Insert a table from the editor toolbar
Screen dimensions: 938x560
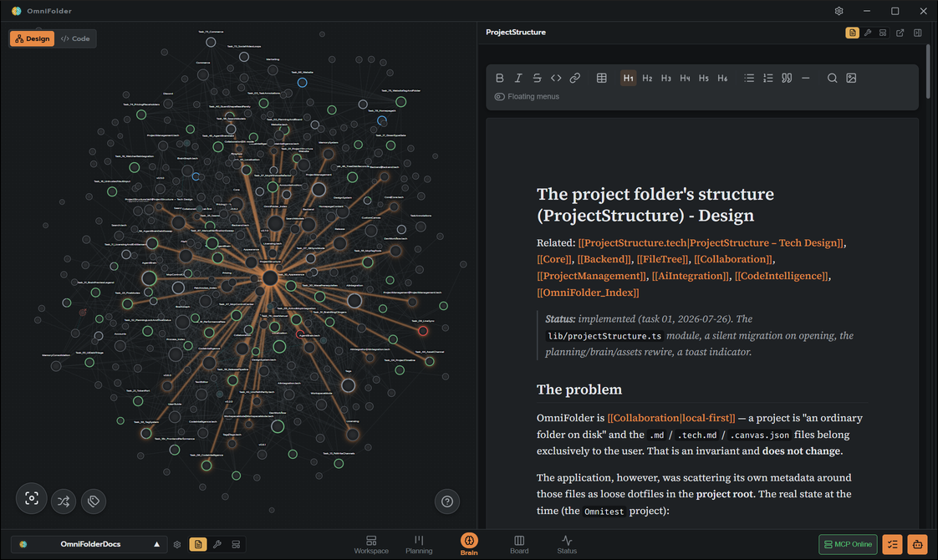pyautogui.click(x=602, y=78)
